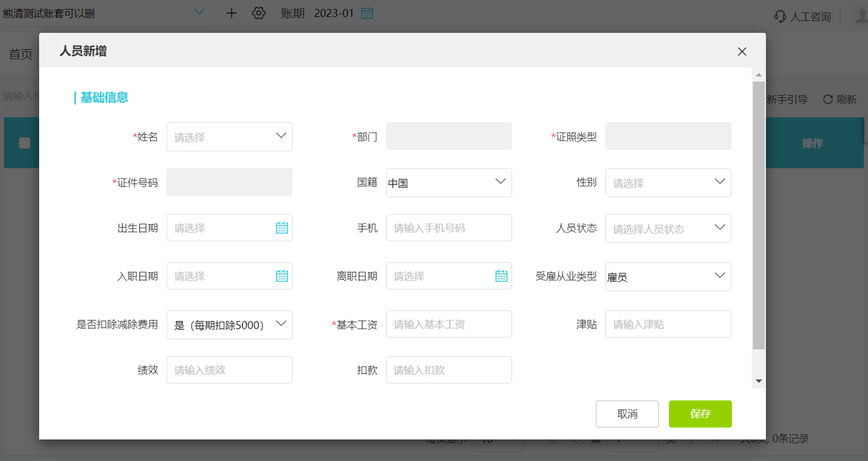Expand the 是否扣除减除费用 dropdown

point(229,325)
